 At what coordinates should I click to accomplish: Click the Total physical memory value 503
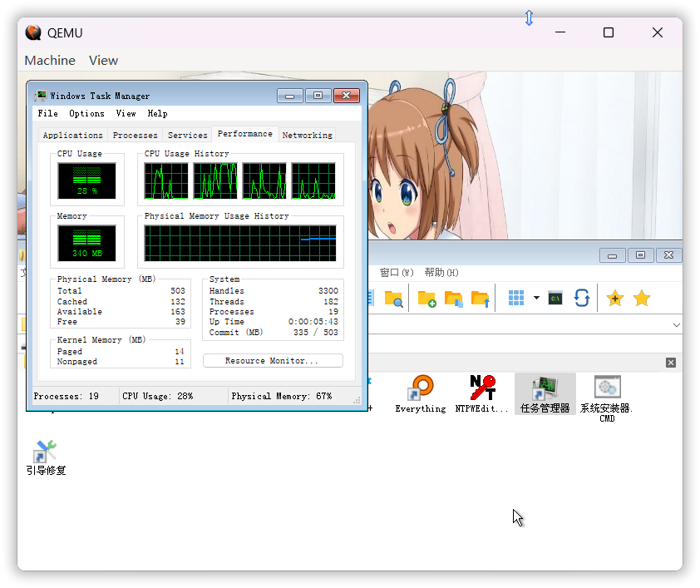pos(178,290)
